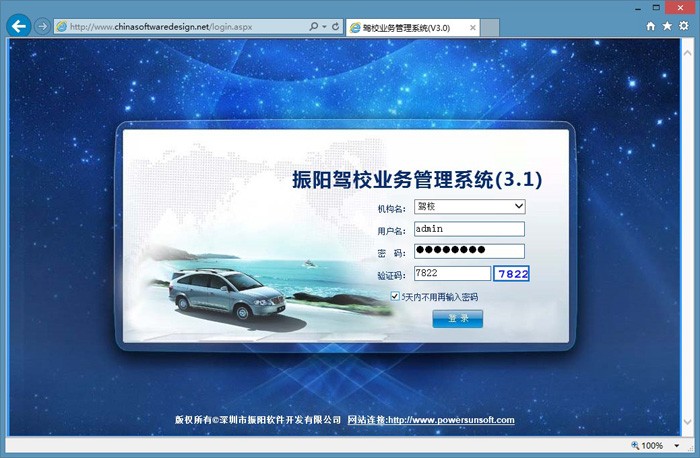Click the page scrollbar up arrow
700x458 pixels.
(x=688, y=53)
